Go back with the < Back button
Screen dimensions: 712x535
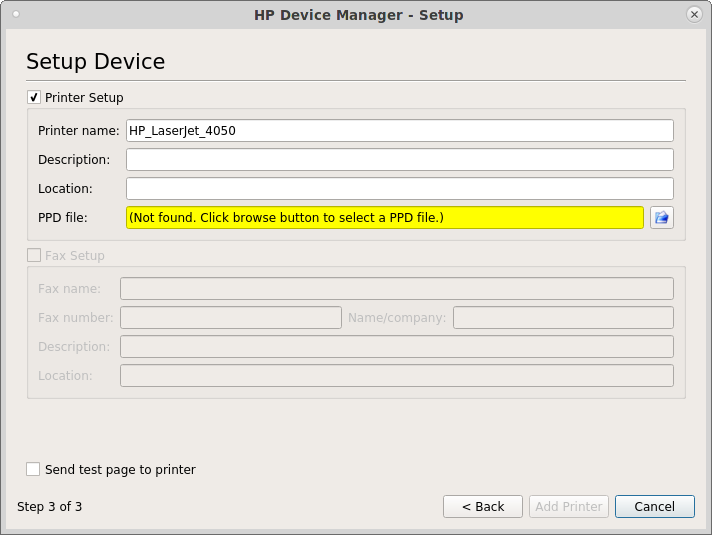coord(482,507)
